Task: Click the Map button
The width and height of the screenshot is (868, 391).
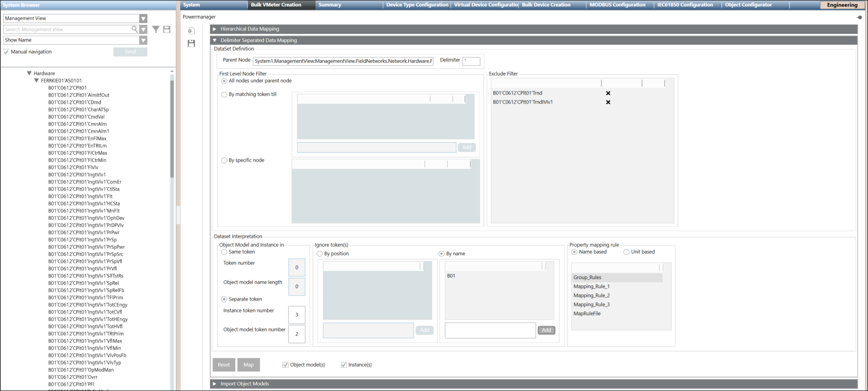Action: [248, 365]
